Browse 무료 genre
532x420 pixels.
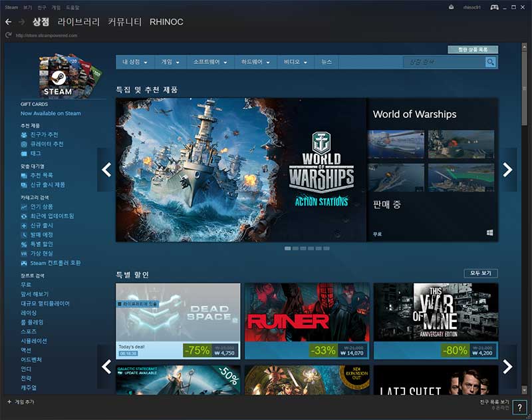[x=26, y=284]
